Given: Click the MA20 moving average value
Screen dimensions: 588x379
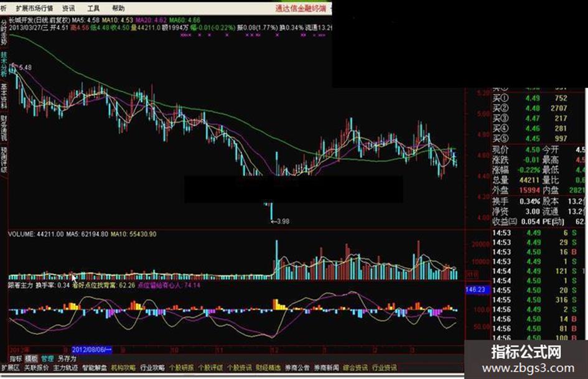Looking at the screenshot, I should coord(151,20).
